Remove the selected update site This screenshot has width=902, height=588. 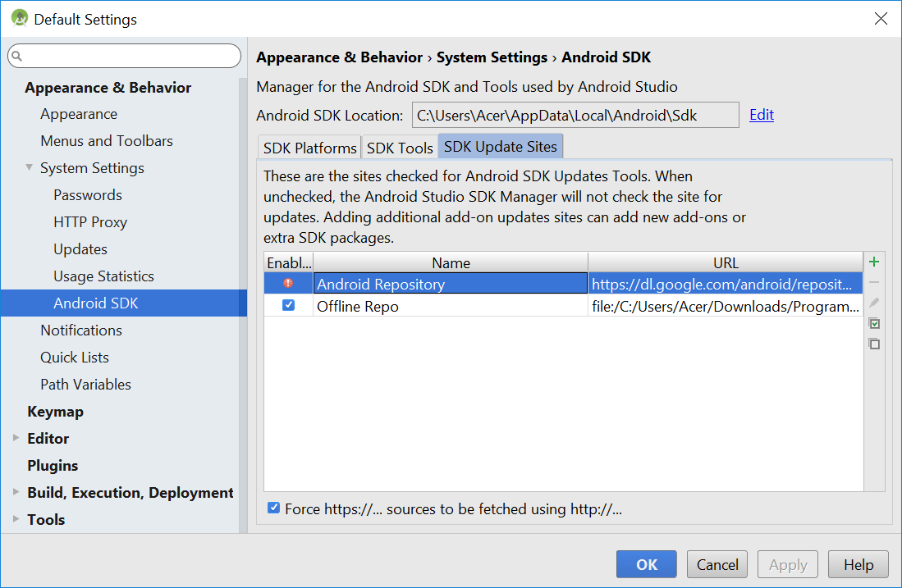click(x=874, y=282)
